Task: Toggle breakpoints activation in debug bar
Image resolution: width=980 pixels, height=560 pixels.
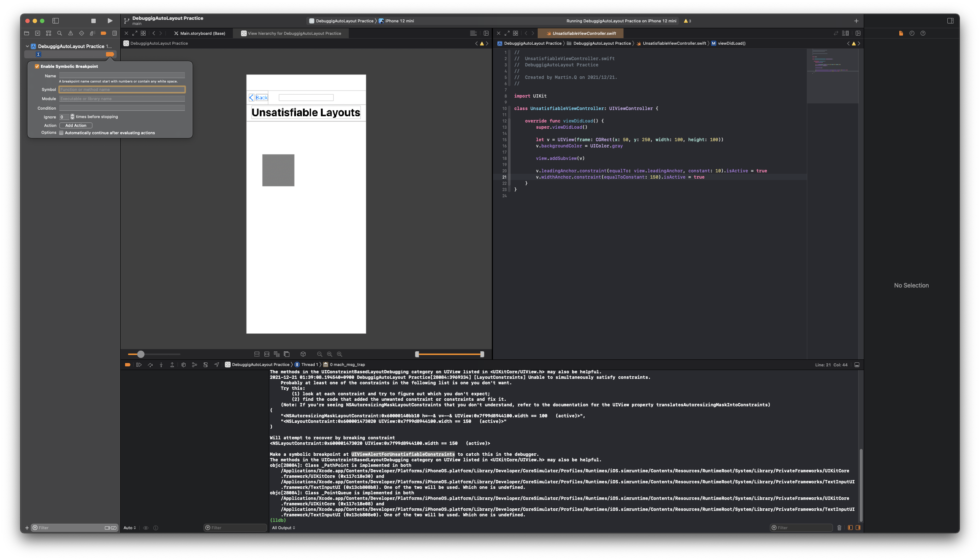Action: [x=128, y=365]
